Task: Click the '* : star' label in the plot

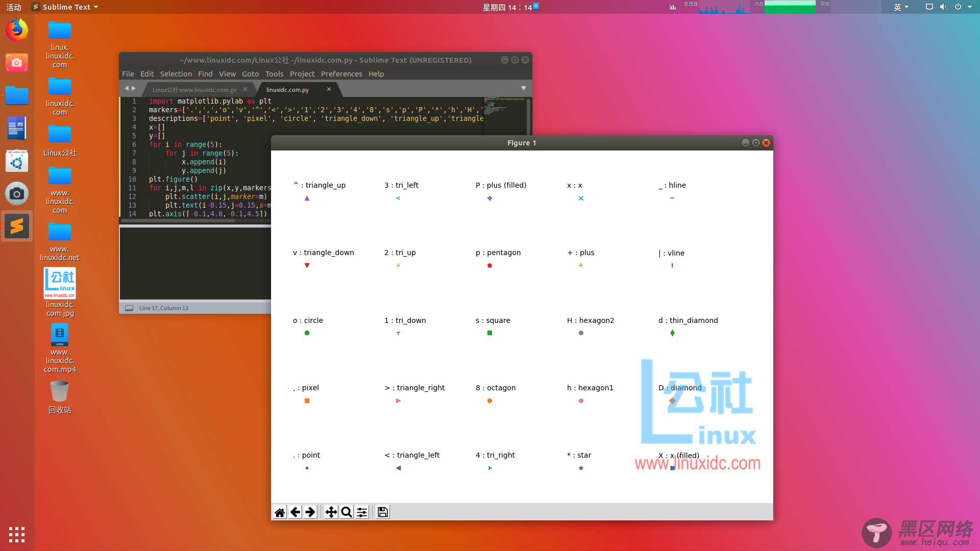Action: click(x=579, y=455)
